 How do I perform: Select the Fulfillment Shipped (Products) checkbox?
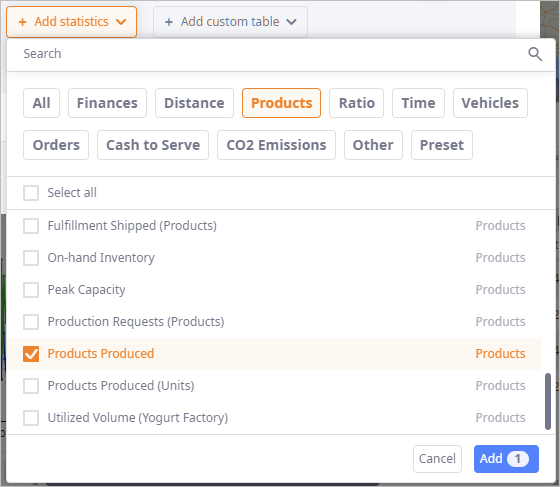pyautogui.click(x=31, y=226)
